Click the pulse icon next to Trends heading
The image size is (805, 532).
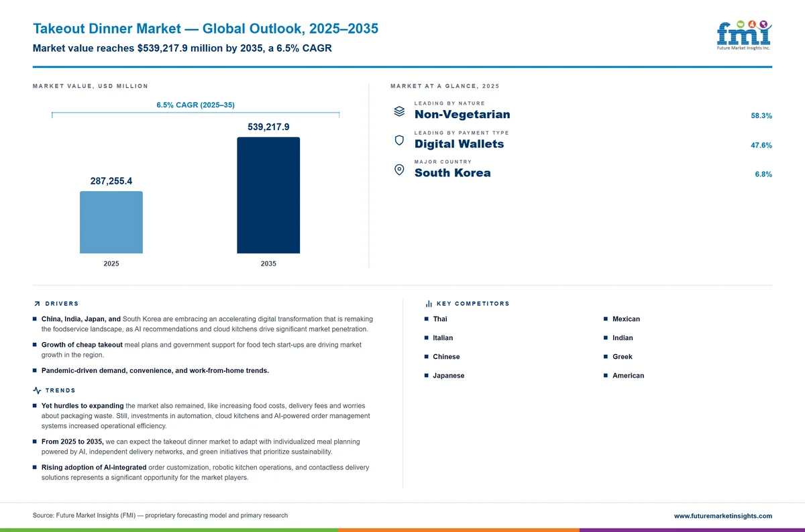coord(37,390)
